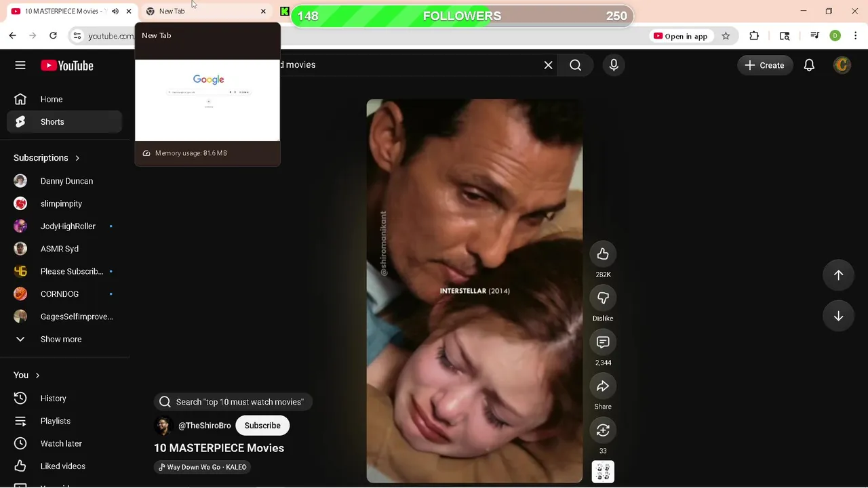Open the sound thumbnail below Remix
This screenshot has height=488, width=868.
pyautogui.click(x=603, y=472)
